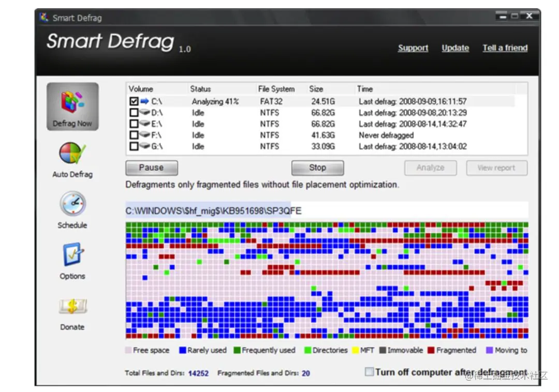Click the D:\ drive icon
Image resolution: width=559 pixels, height=392 pixels.
144,113
